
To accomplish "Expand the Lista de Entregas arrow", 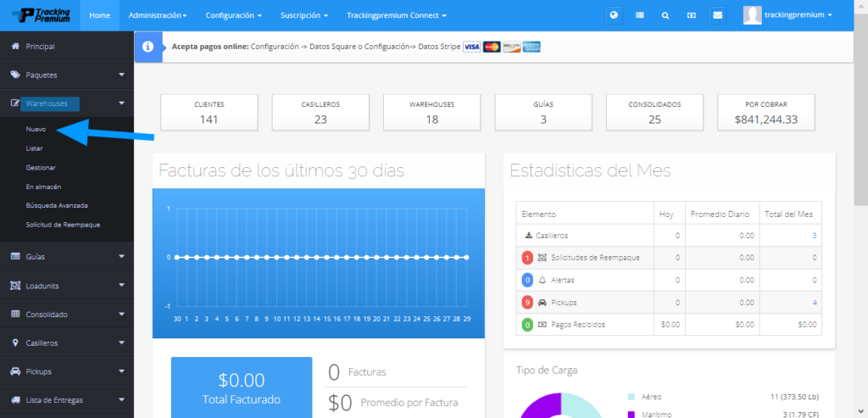I will [122, 399].
